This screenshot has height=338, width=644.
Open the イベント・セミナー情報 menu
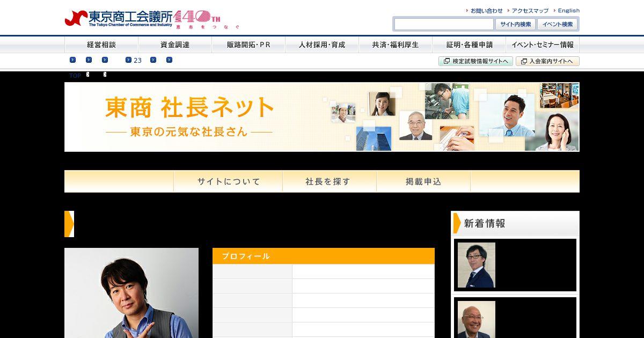tap(543, 45)
